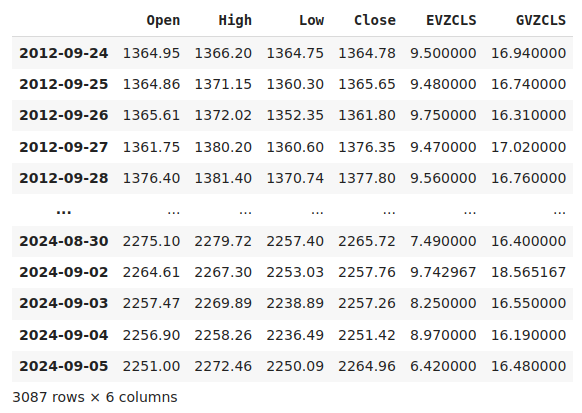Click the Open value 1364.95
The height and width of the screenshot is (413, 582).
tap(151, 53)
